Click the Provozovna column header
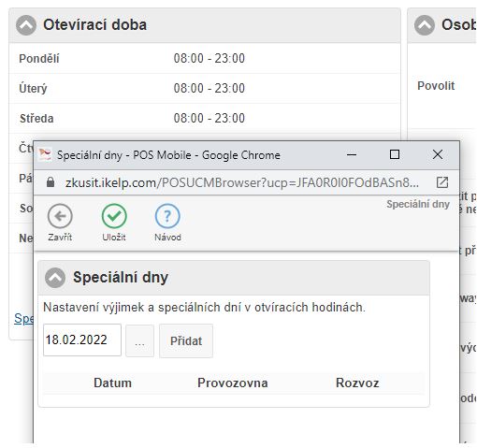This screenshot has width=477, height=448. pyautogui.click(x=233, y=383)
